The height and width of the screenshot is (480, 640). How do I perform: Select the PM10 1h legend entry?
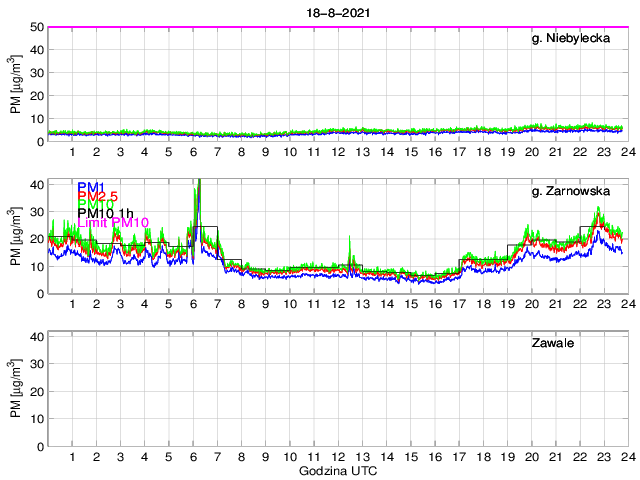[105, 213]
